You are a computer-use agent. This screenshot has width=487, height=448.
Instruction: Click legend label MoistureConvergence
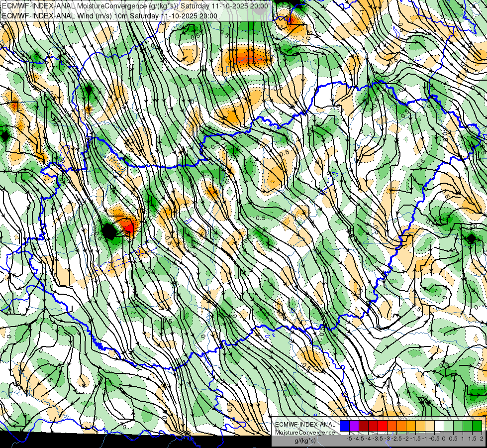tap(305, 433)
